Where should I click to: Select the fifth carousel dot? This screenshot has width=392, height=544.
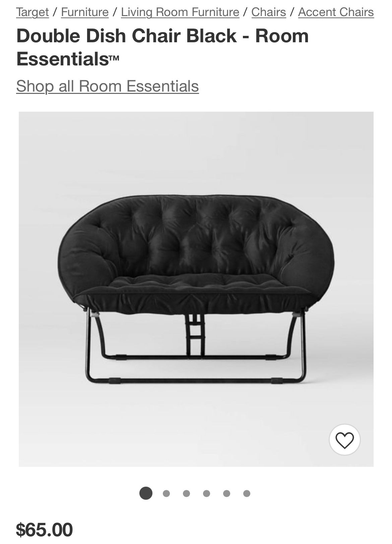pos(227,493)
